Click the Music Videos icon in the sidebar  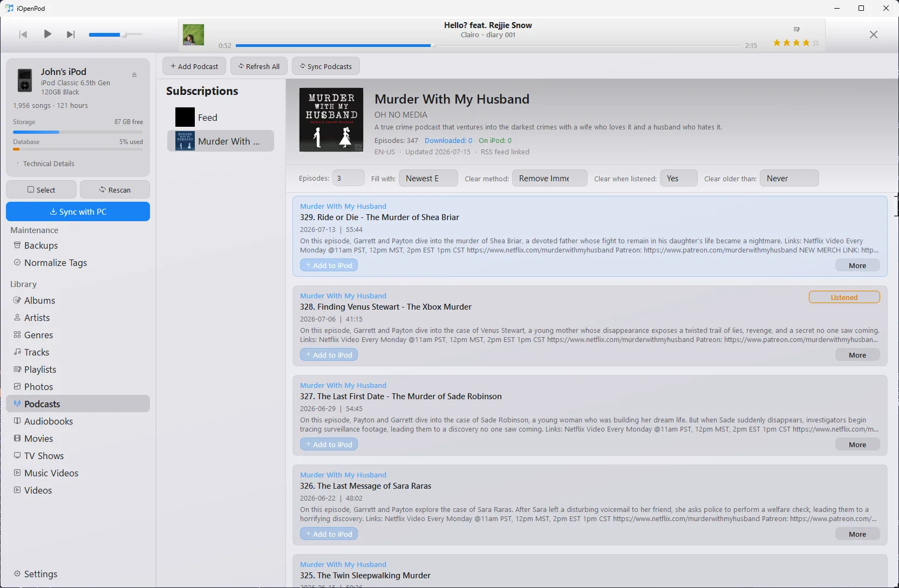pos(17,473)
